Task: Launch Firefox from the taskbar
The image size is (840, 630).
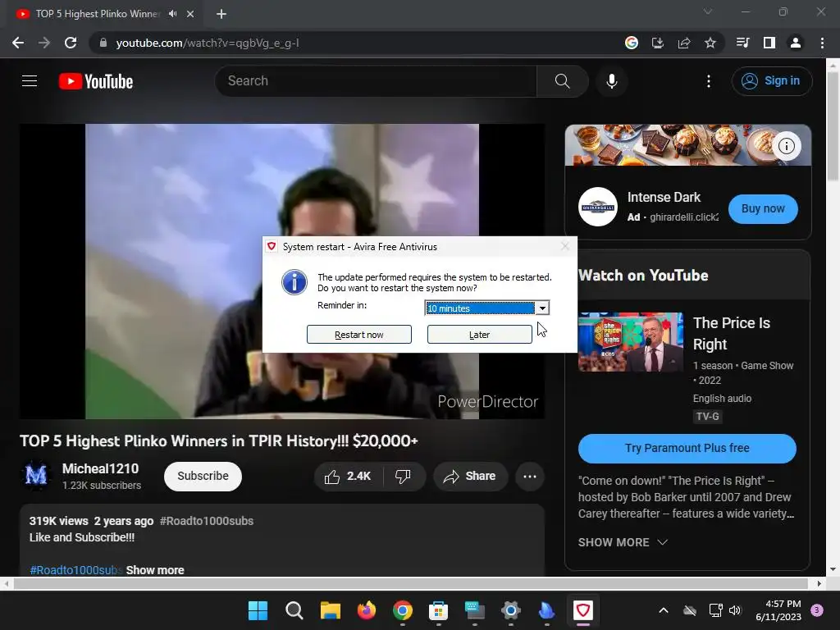Action: [367, 610]
